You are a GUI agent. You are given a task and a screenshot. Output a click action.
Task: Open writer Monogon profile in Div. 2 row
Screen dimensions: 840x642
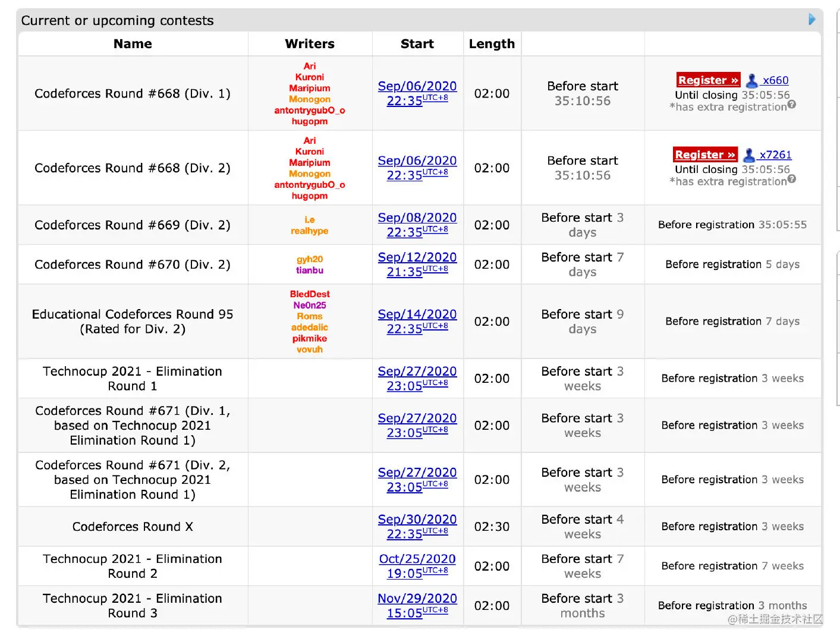pyautogui.click(x=310, y=174)
